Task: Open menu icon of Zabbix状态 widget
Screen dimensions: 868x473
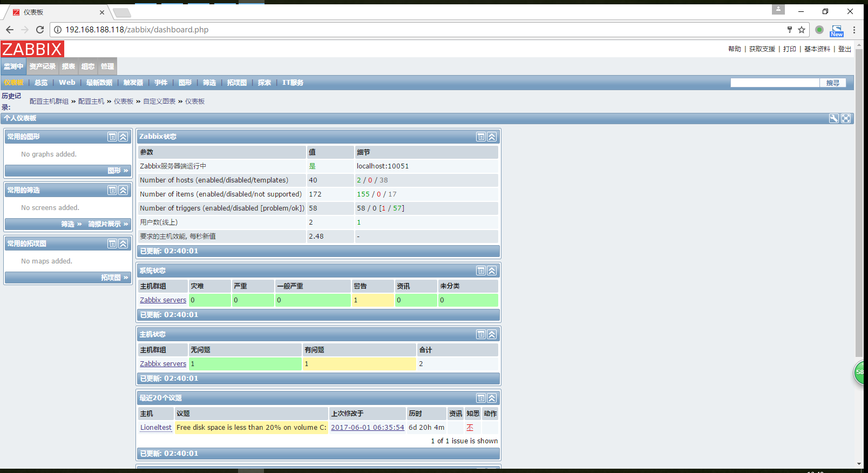Action: (x=481, y=137)
